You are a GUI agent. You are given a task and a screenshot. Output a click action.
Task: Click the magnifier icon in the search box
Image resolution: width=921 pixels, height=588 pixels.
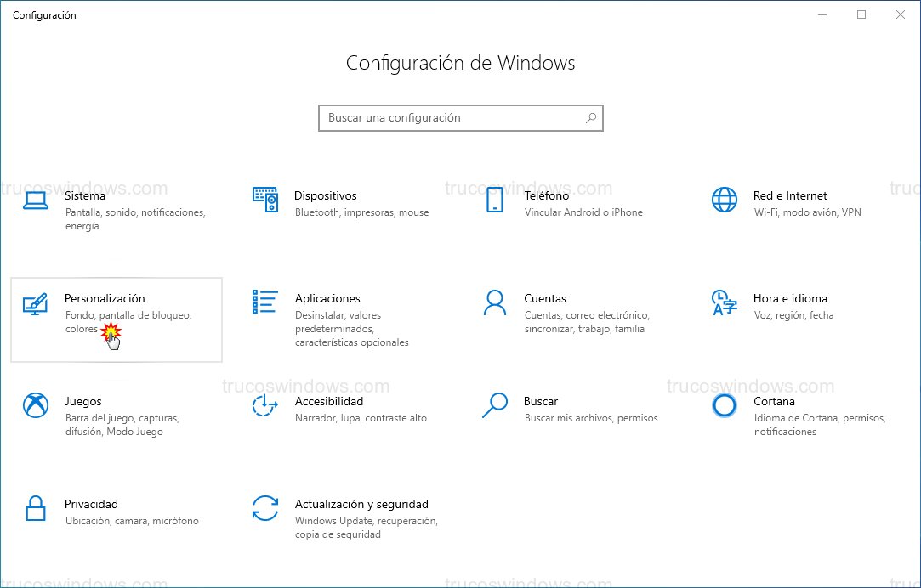(590, 118)
